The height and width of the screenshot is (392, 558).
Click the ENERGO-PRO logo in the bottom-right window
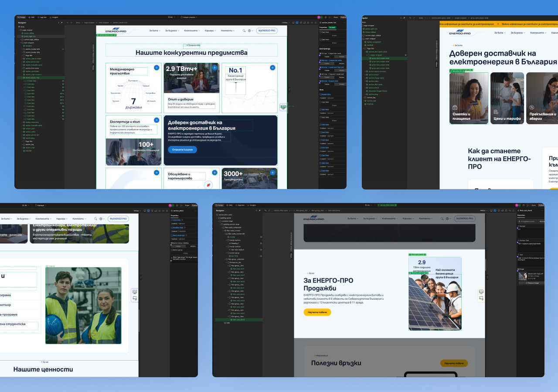tap(314, 218)
